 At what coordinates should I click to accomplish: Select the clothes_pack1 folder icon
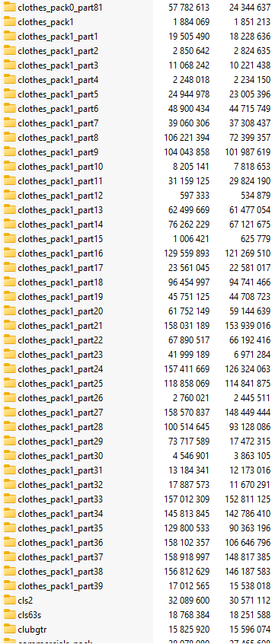pyautogui.click(x=9, y=22)
